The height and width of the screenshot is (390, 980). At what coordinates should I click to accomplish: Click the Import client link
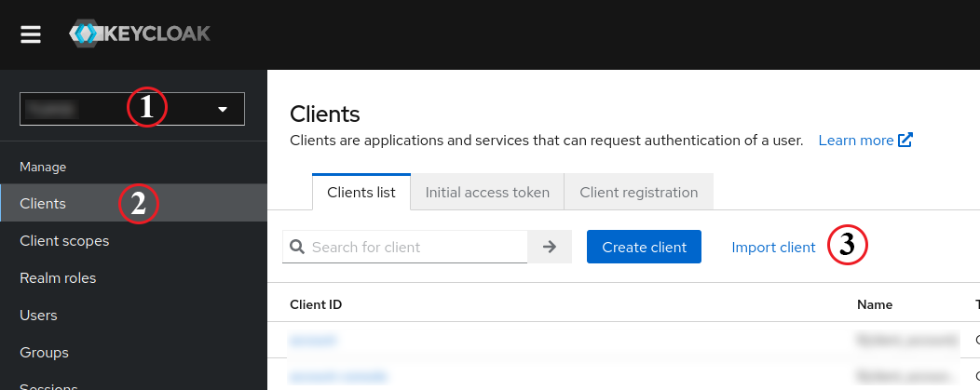pos(773,247)
